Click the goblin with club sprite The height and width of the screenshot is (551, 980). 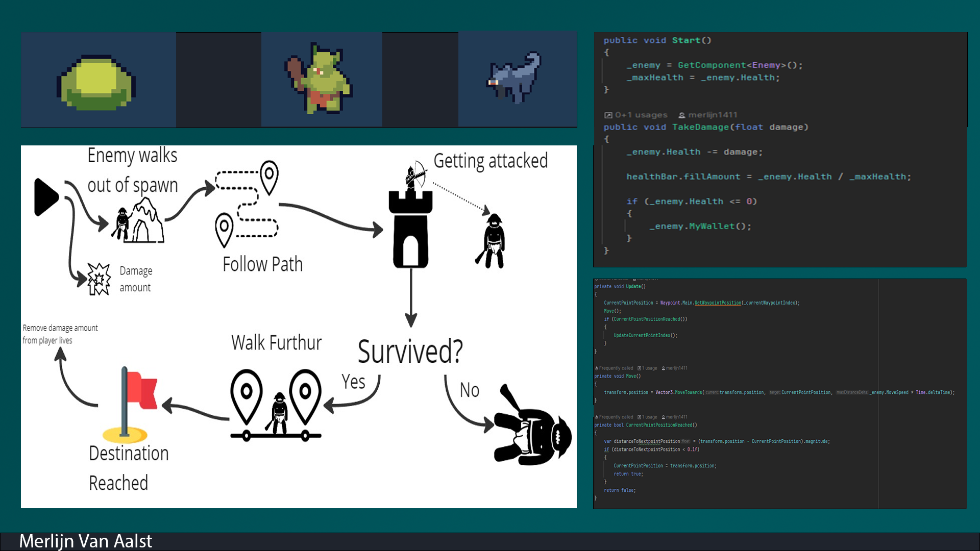[x=320, y=79]
